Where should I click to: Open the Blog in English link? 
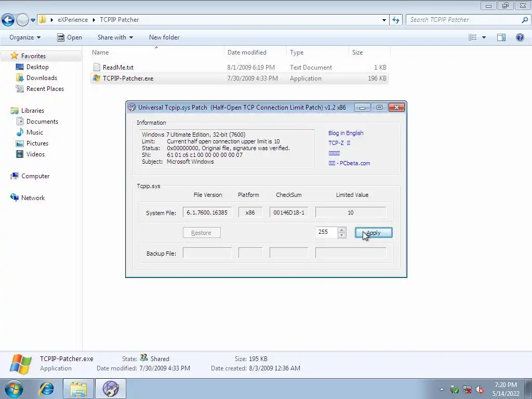(x=345, y=133)
